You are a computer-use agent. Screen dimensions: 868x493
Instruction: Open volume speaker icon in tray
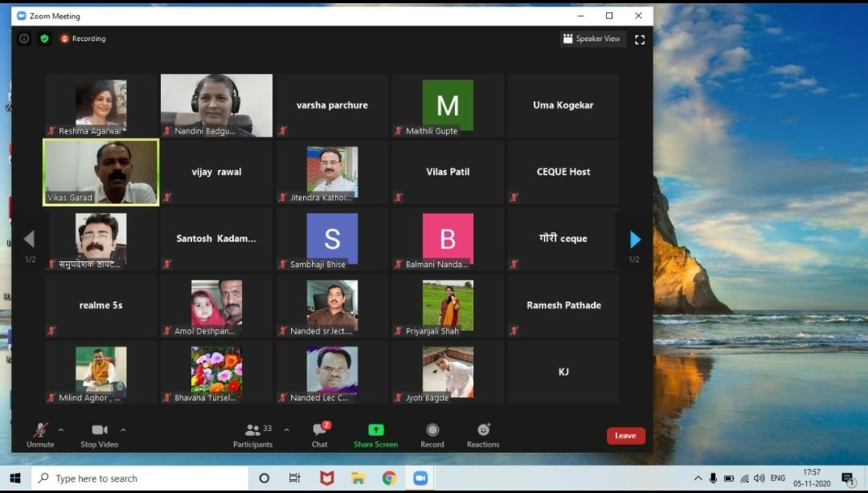point(759,478)
